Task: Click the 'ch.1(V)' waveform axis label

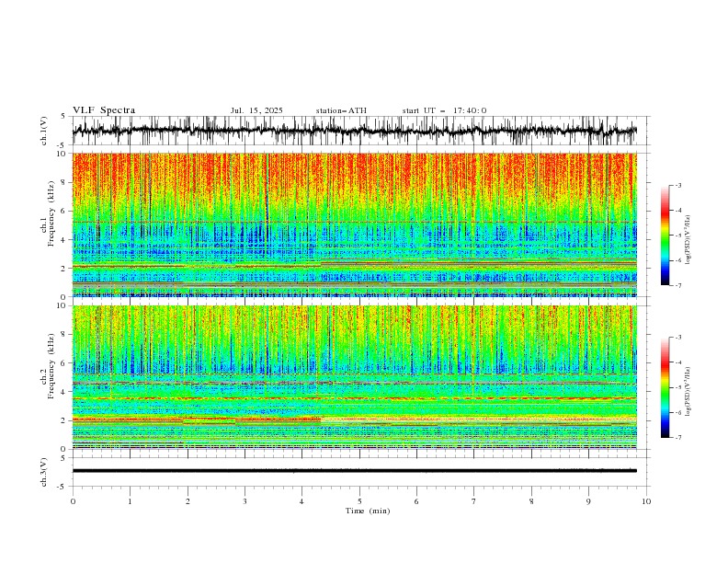Action: click(44, 131)
